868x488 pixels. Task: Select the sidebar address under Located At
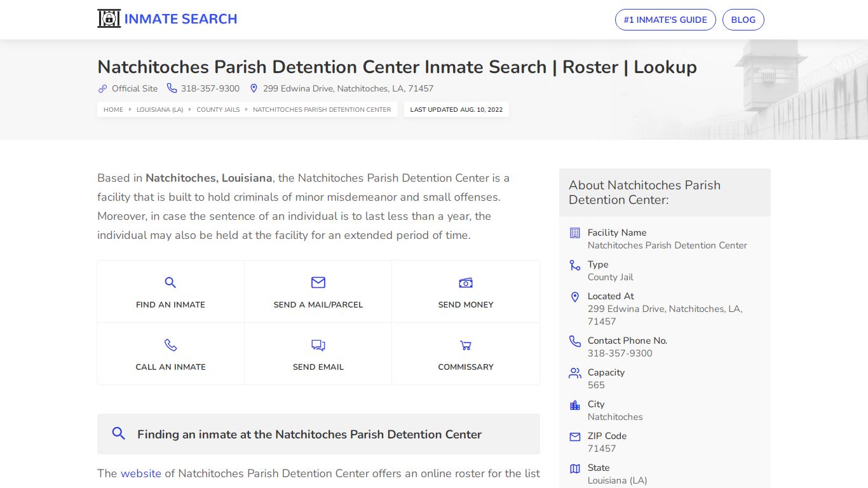pos(665,315)
